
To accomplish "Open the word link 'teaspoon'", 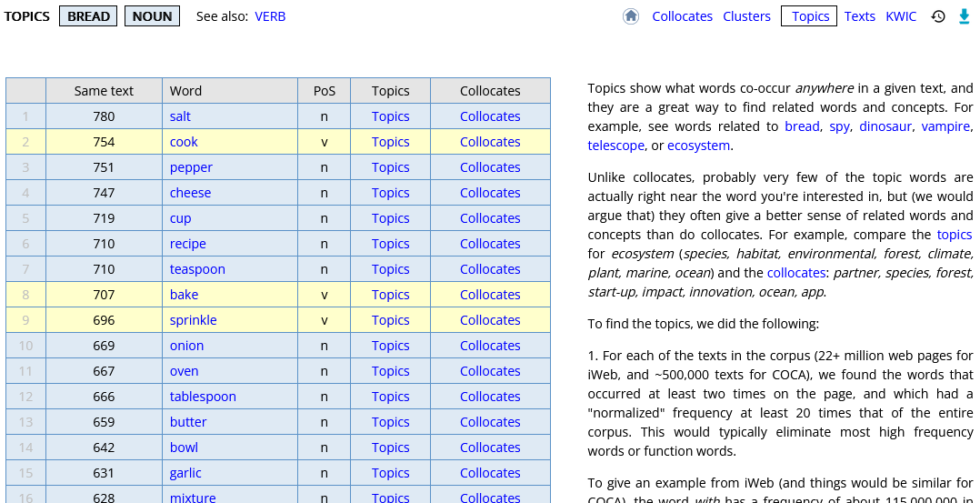I will 197,269.
